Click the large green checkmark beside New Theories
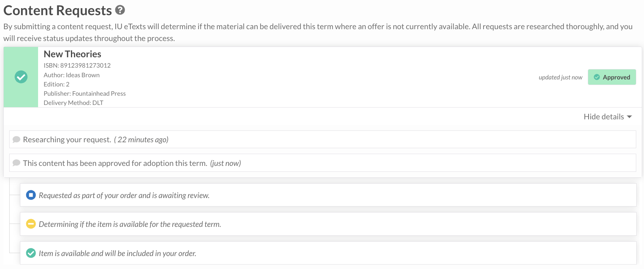 [21, 77]
